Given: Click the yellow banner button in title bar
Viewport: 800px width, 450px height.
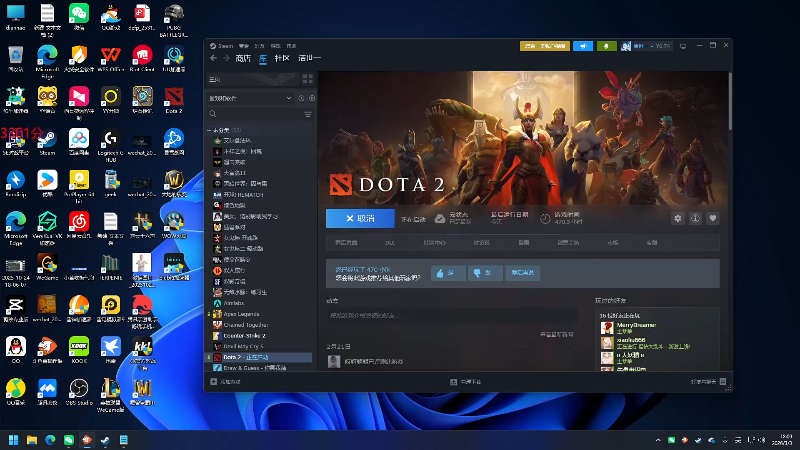Looking at the screenshot, I should 545,46.
